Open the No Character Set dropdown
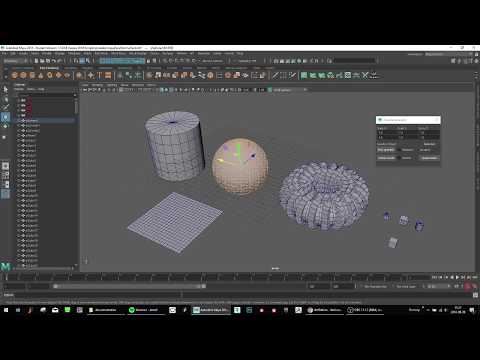 click(376, 286)
